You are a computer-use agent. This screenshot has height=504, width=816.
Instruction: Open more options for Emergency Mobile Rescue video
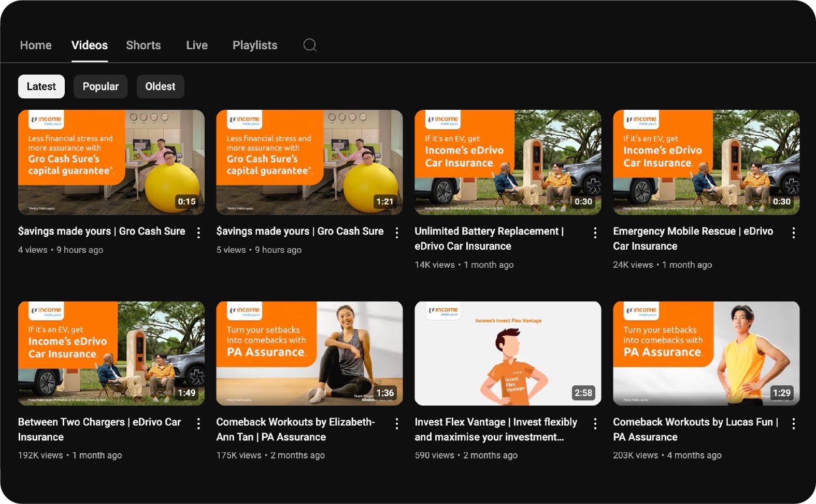tap(794, 233)
